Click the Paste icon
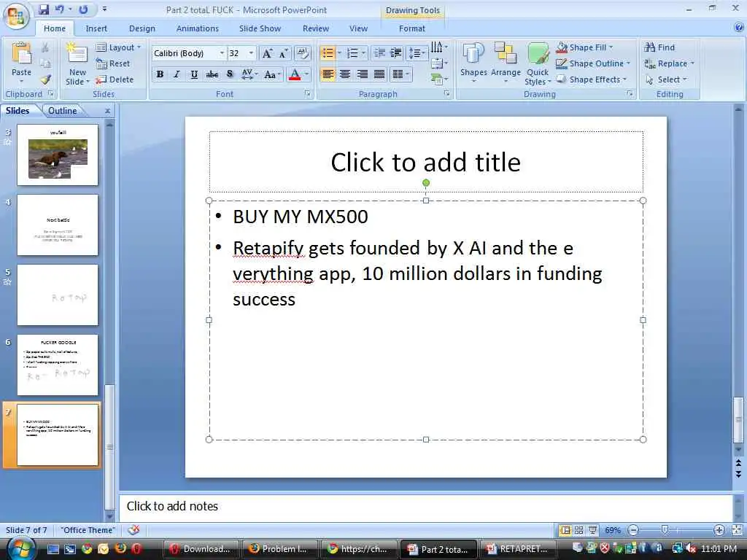747x560 pixels. 21,54
